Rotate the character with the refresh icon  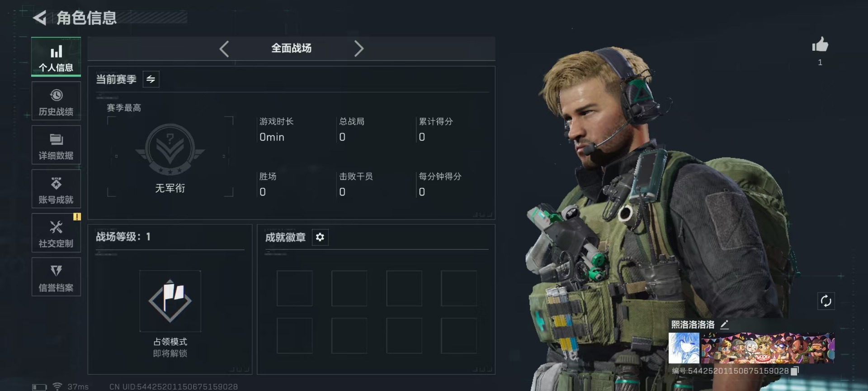pos(826,301)
